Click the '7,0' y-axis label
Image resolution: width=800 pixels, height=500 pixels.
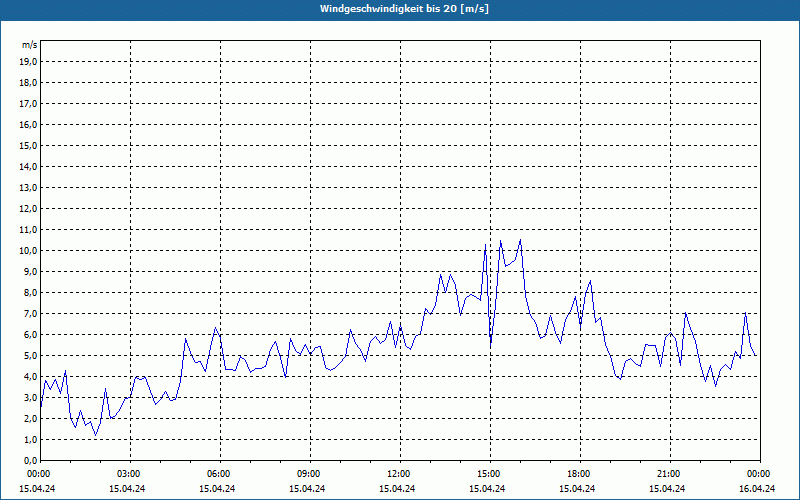tap(30, 313)
